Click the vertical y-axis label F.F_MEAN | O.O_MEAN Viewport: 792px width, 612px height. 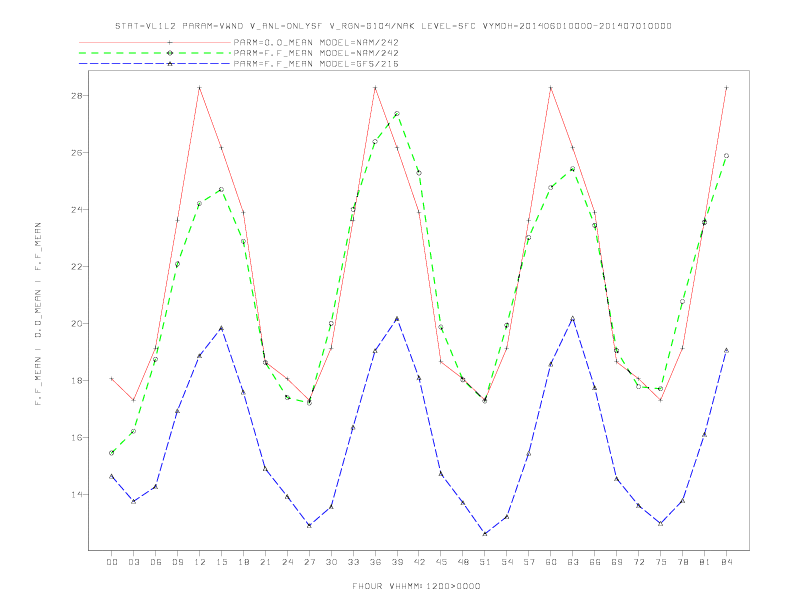point(38,314)
